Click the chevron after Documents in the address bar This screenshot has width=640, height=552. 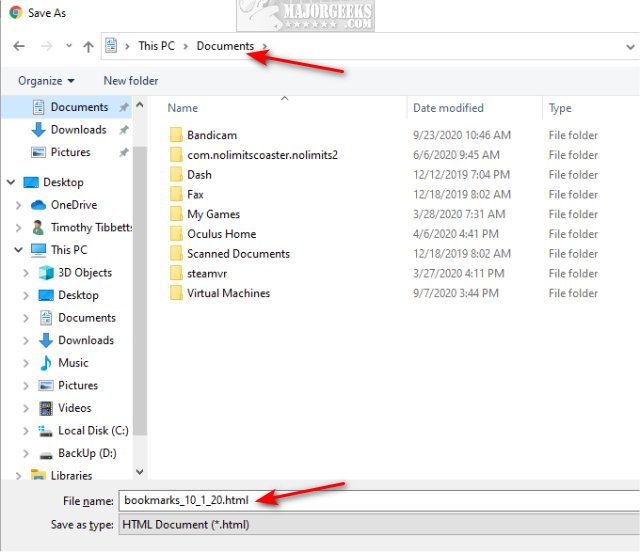[x=265, y=46]
